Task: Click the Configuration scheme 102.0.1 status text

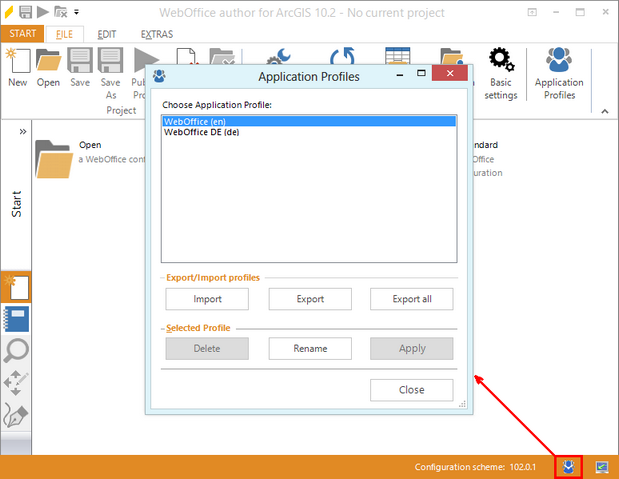Action: pos(475,467)
